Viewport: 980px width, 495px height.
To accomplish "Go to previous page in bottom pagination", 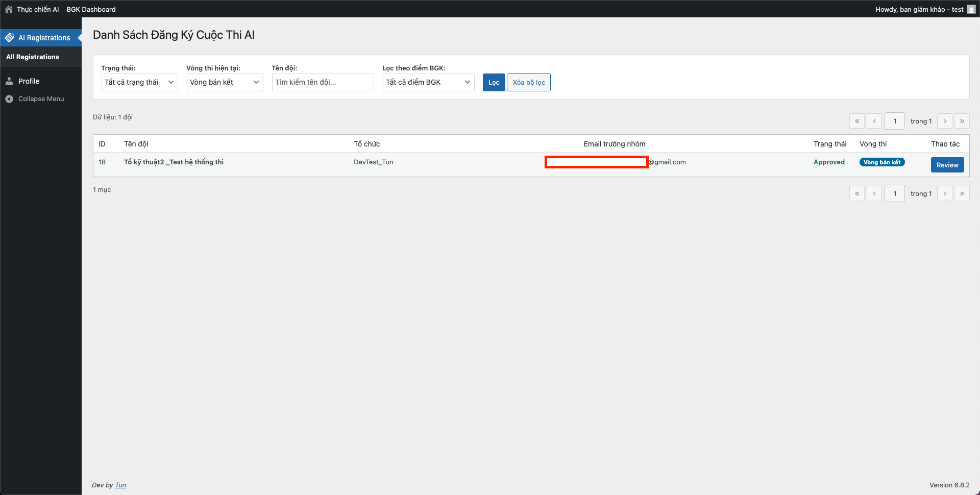I will pos(874,193).
